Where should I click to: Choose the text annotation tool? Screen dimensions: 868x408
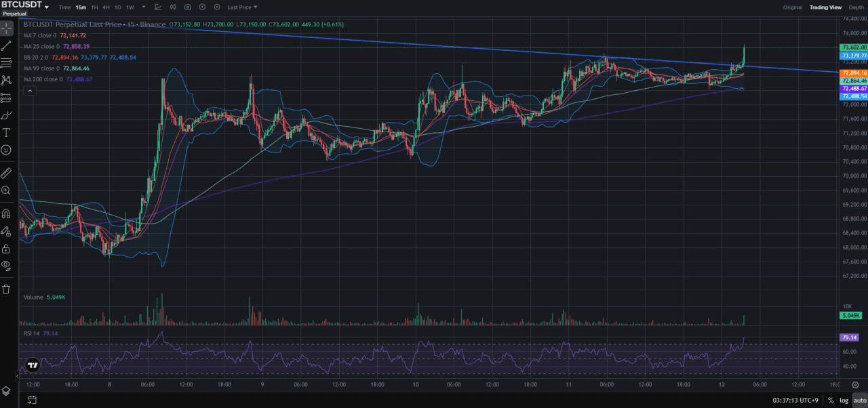6,132
